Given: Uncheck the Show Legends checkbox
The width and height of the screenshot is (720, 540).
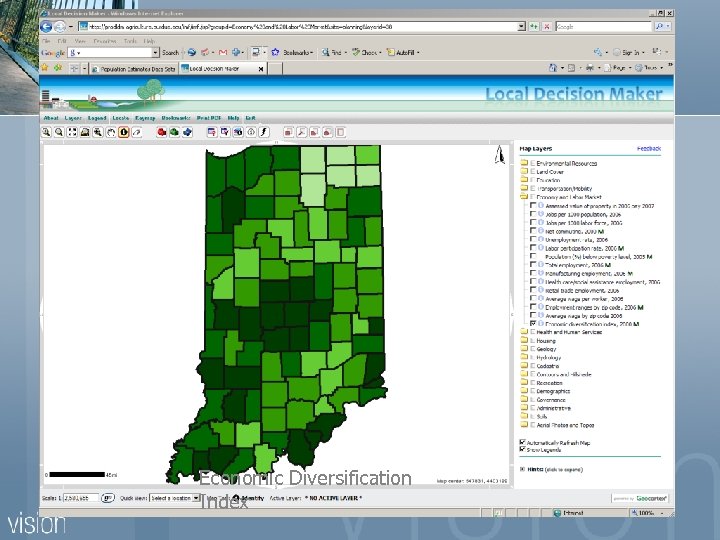Looking at the screenshot, I should point(522,450).
